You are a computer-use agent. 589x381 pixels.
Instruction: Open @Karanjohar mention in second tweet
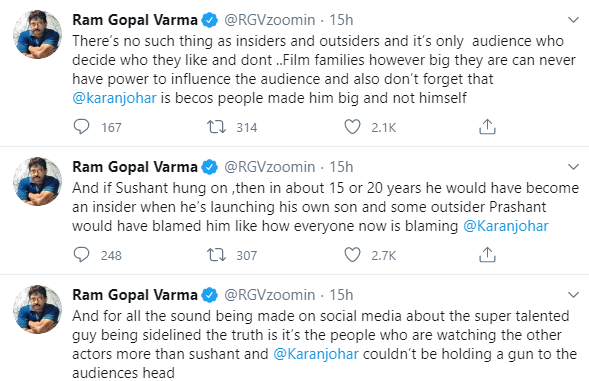(506, 226)
